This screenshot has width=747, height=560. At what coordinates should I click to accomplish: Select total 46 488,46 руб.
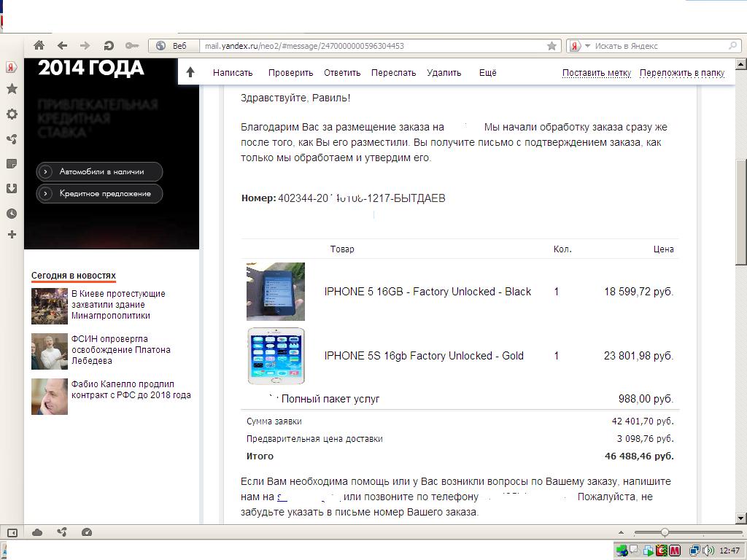point(639,456)
